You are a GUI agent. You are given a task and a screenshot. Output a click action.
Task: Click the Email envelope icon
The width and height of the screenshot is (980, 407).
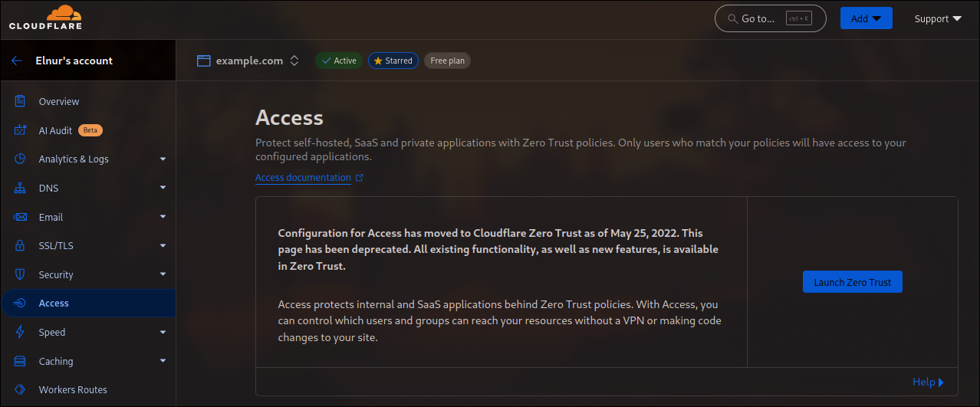(x=21, y=218)
